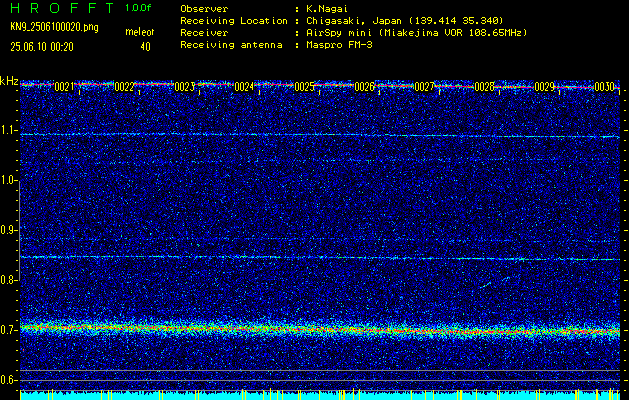Click the cyan bar graph strip below the spectrogram
This screenshot has height=400, width=629.
click(x=320, y=395)
